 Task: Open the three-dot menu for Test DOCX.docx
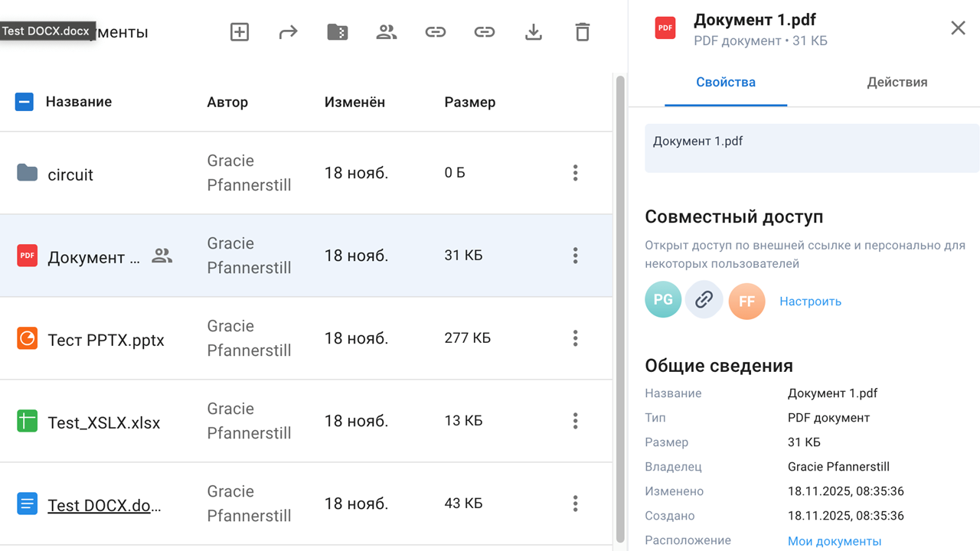pyautogui.click(x=575, y=504)
